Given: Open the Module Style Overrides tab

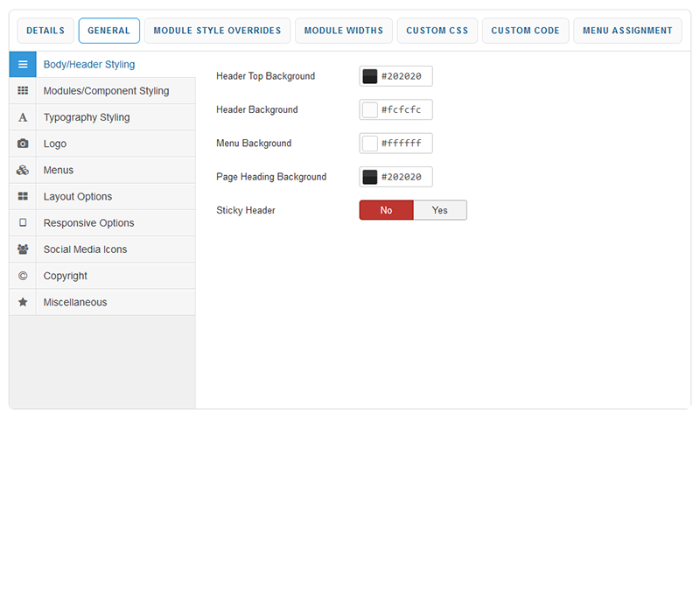Looking at the screenshot, I should click(217, 31).
